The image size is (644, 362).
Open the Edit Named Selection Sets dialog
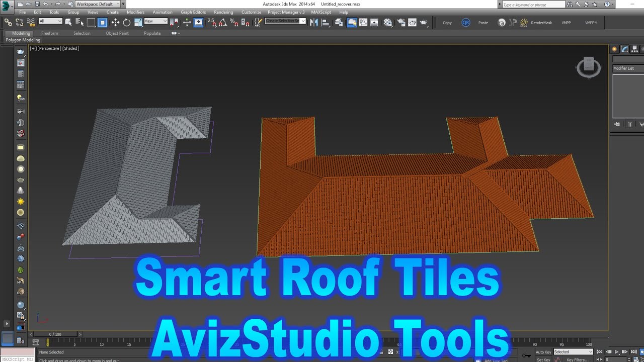(x=258, y=22)
